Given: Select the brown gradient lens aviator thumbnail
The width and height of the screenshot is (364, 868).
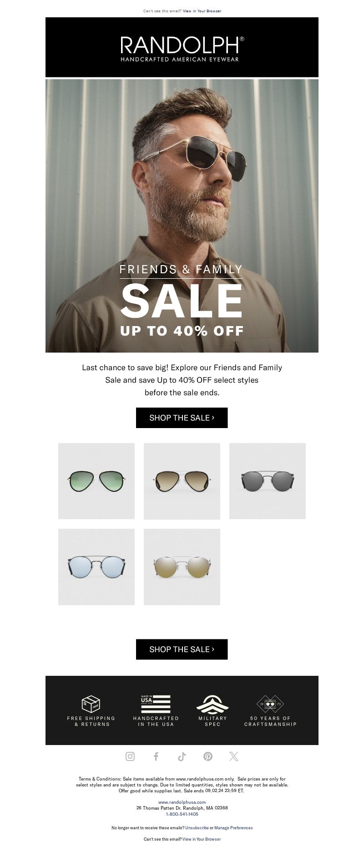Looking at the screenshot, I should [182, 481].
